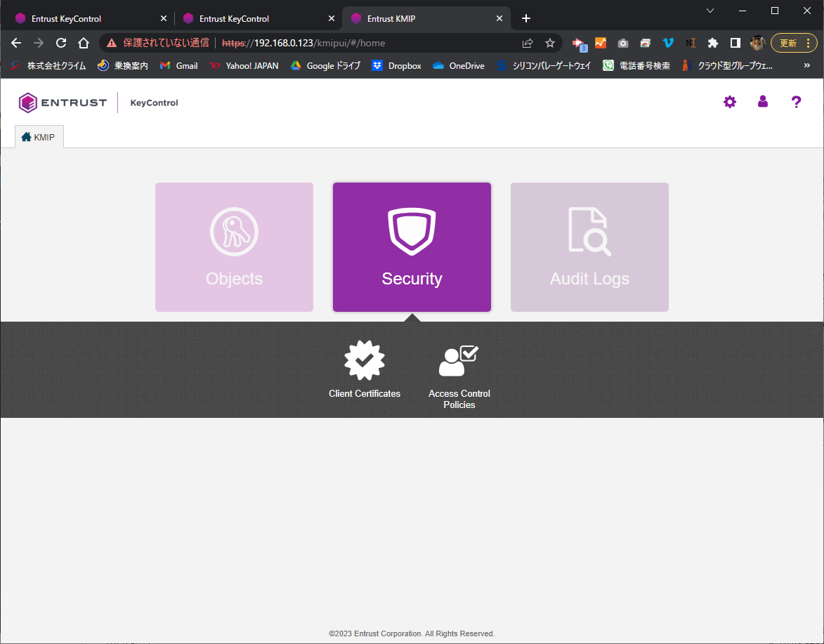Open the settings gear menu
This screenshot has width=824, height=644.
point(730,102)
